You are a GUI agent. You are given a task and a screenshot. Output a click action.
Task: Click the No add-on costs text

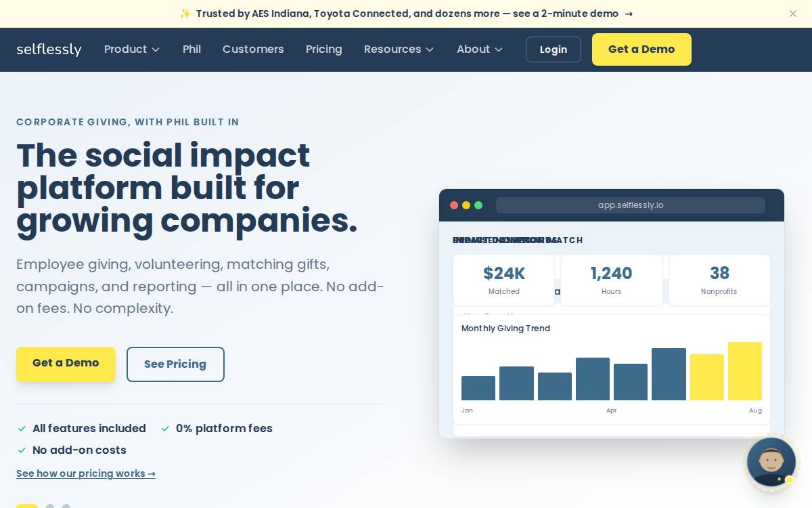click(x=79, y=450)
